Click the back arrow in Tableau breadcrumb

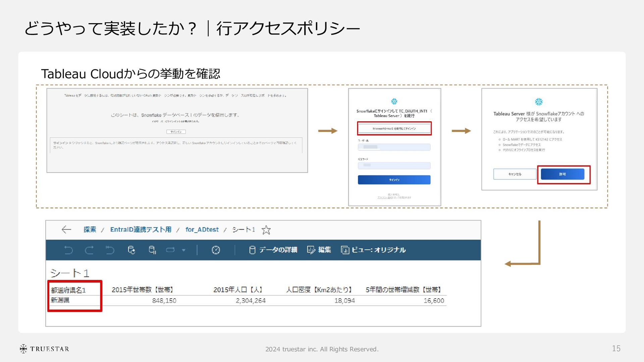click(66, 230)
